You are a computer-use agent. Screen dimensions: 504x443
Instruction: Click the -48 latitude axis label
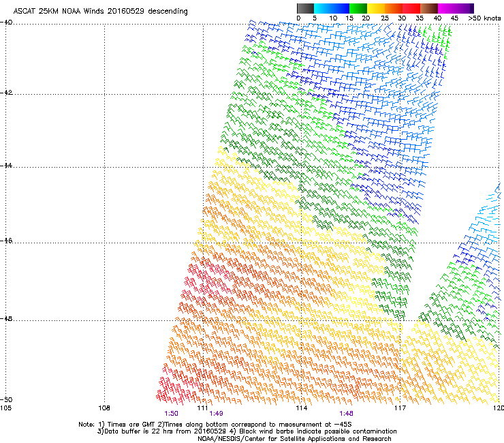pos(6,318)
